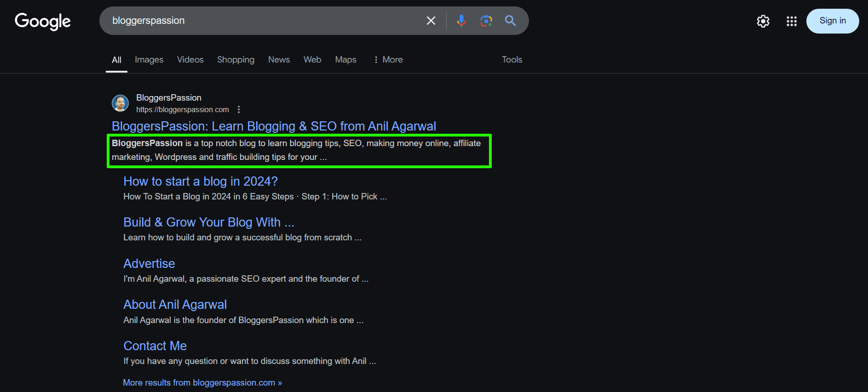
Task: Start voice search with microphone icon
Action: (x=461, y=21)
